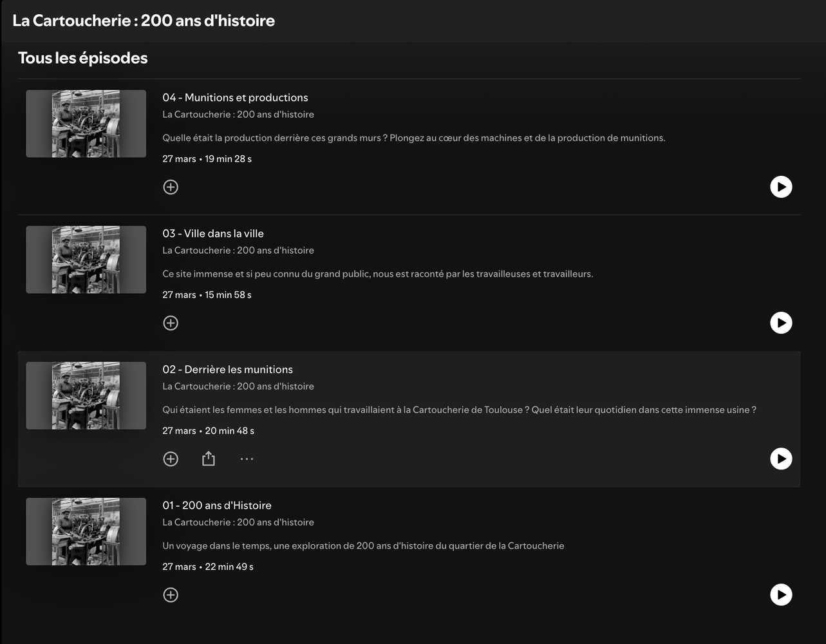The image size is (826, 644).
Task: Add episode 02 with the plus icon
Action: [171, 459]
